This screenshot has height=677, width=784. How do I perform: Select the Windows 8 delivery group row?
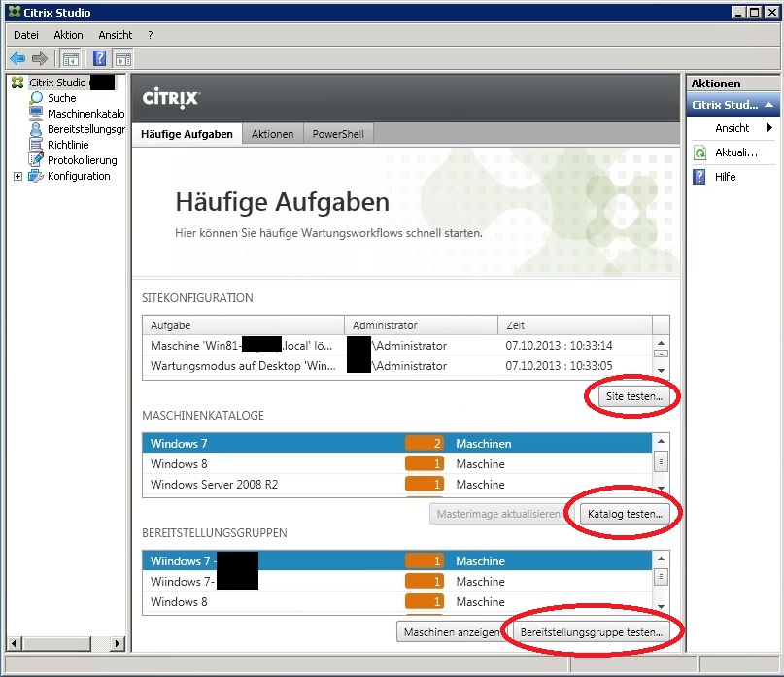(x=397, y=602)
